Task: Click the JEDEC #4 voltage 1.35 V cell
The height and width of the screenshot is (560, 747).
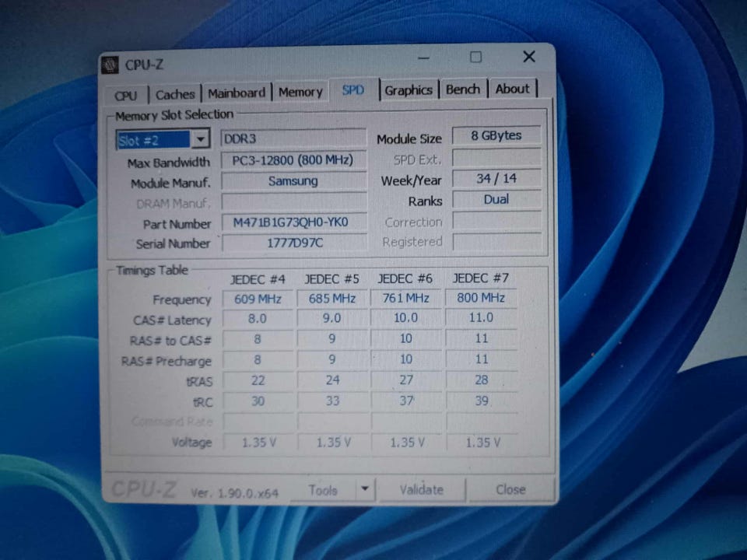Action: (x=258, y=443)
